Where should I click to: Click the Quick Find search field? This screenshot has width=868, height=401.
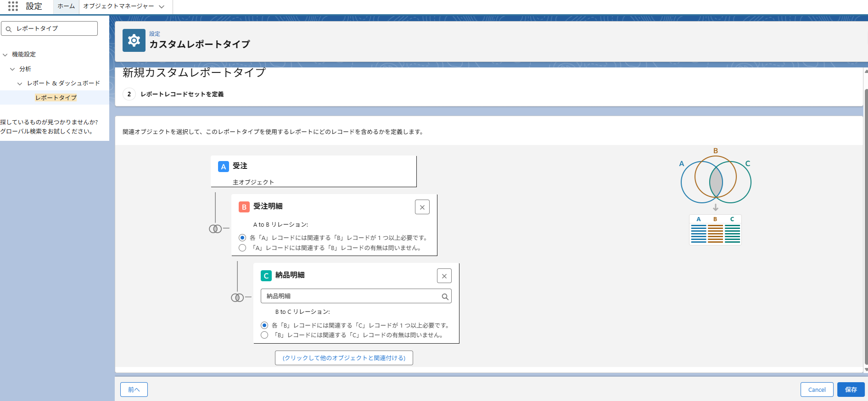tap(50, 28)
